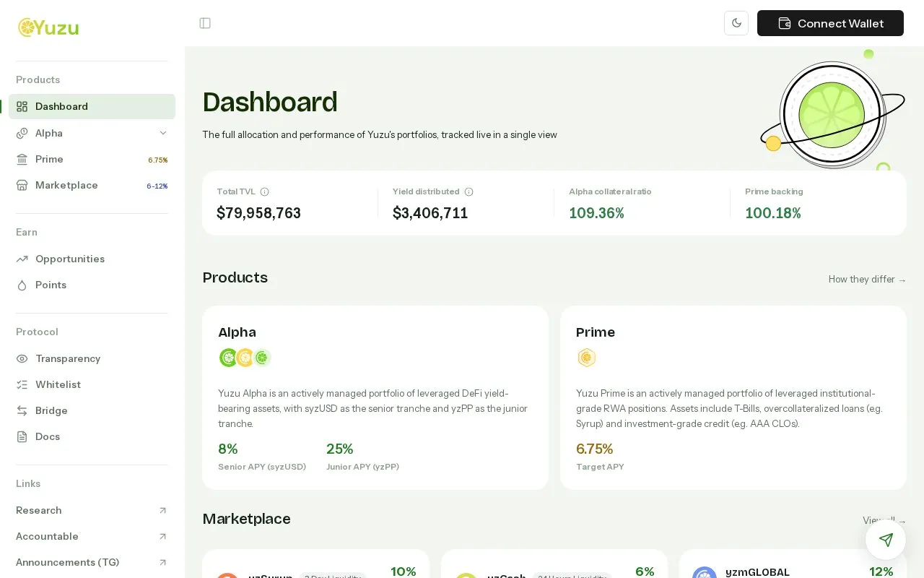This screenshot has width=924, height=578.
Task: Click the floating paper plane button
Action: point(886,540)
